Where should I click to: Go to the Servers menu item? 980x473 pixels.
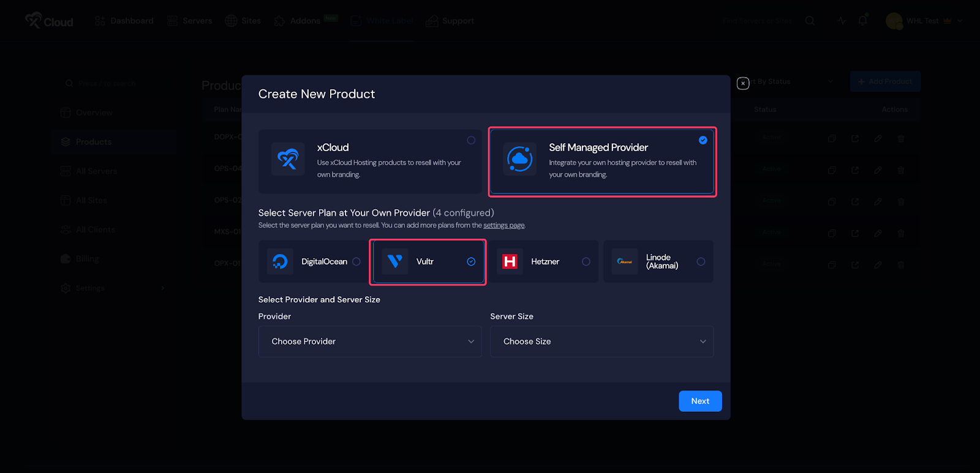tap(190, 21)
